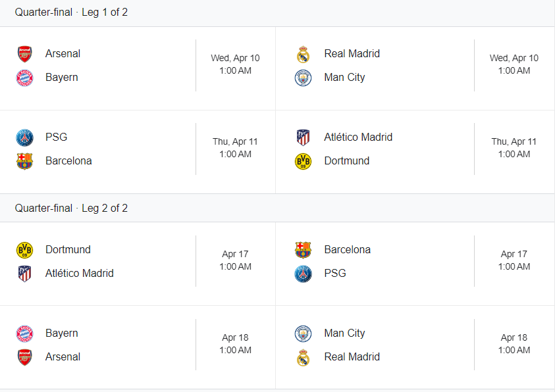Open PSG vs Barcelona Thu, Apr 11 time
Image resolution: width=555 pixels, height=392 pixels.
click(x=236, y=148)
